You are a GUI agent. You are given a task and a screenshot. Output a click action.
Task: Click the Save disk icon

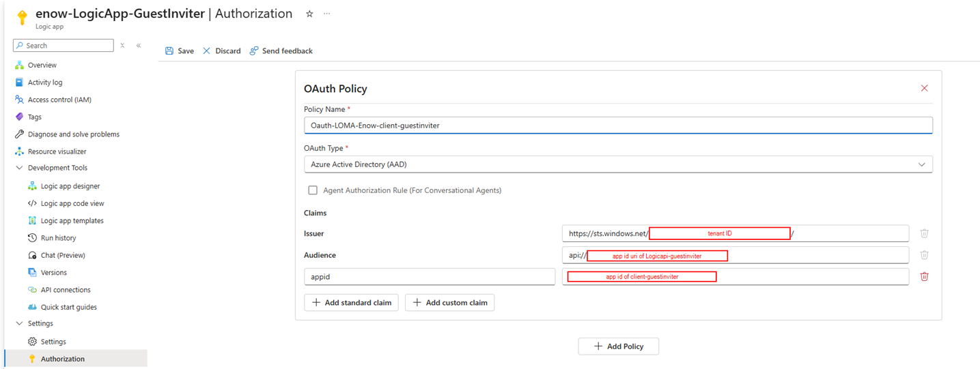point(169,51)
